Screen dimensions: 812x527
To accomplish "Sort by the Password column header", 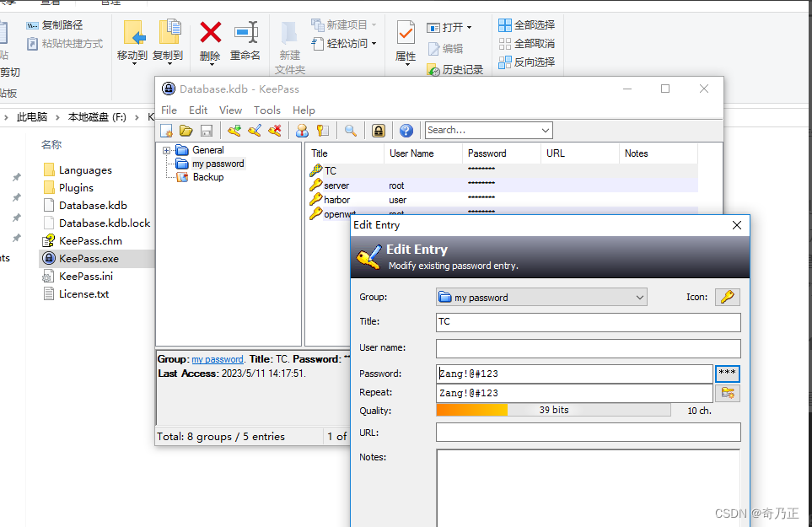I will [x=502, y=153].
